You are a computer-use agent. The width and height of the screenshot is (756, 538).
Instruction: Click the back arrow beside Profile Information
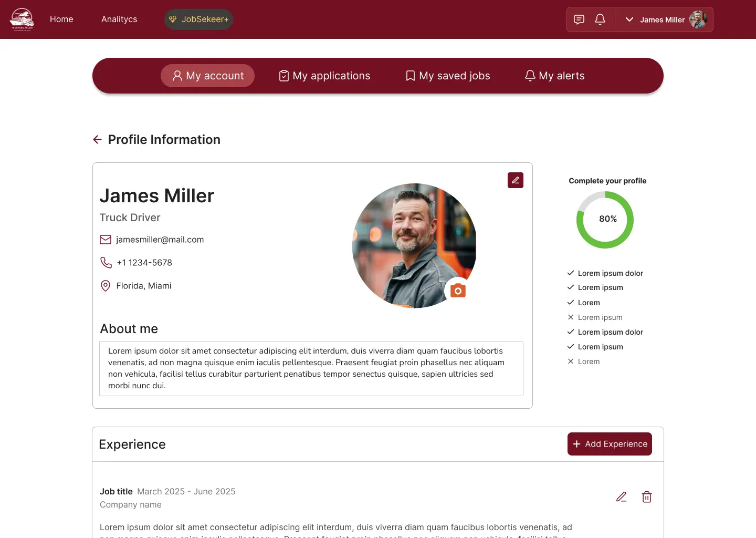click(x=97, y=139)
